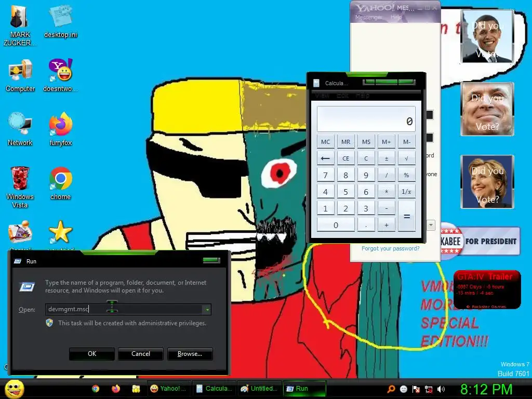The height and width of the screenshot is (399, 532).
Task: Click Cancel in the Run dialog
Action: [x=141, y=354]
